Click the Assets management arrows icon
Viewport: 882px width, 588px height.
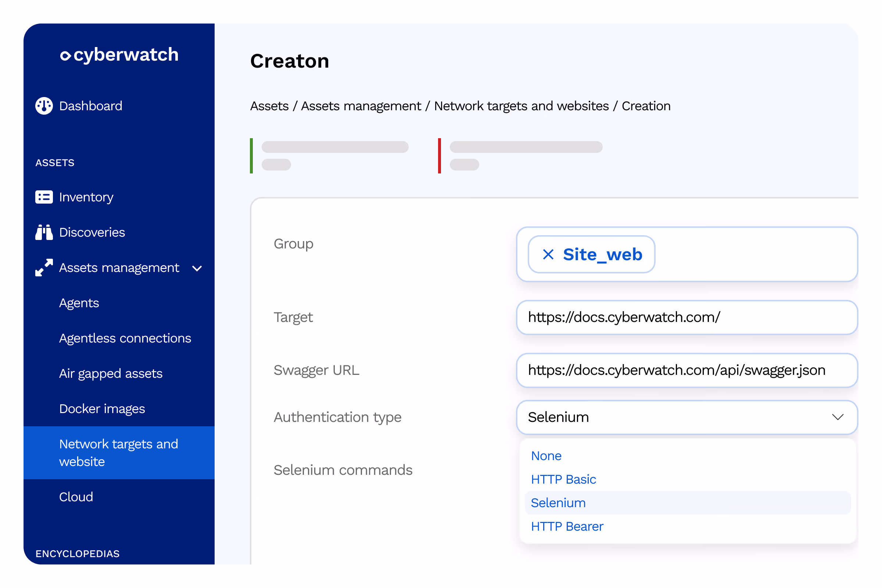(44, 268)
